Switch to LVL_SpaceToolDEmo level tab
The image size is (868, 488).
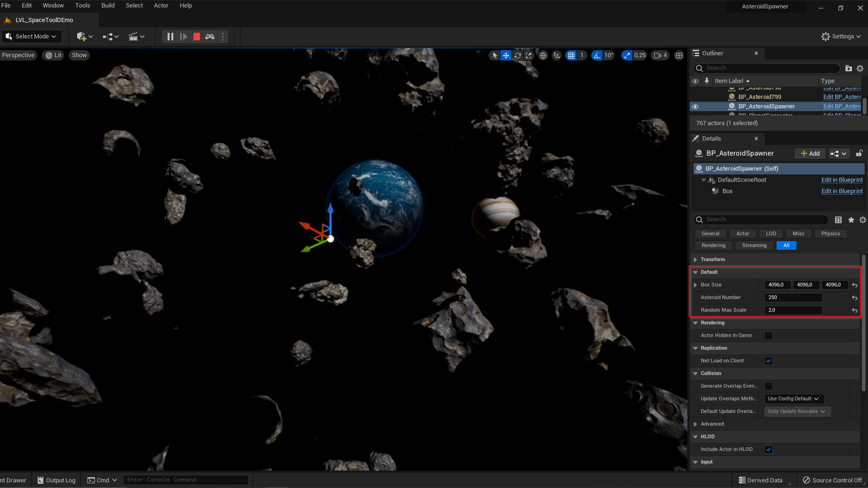(44, 20)
